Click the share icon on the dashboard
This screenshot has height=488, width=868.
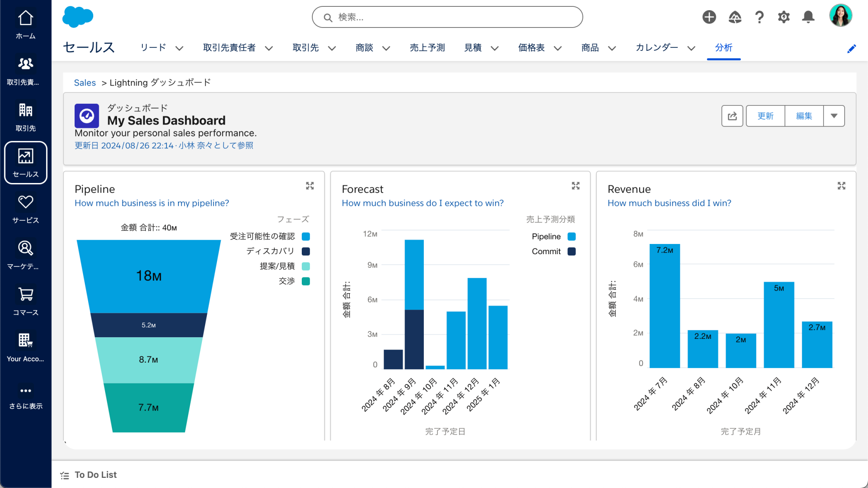pyautogui.click(x=732, y=116)
